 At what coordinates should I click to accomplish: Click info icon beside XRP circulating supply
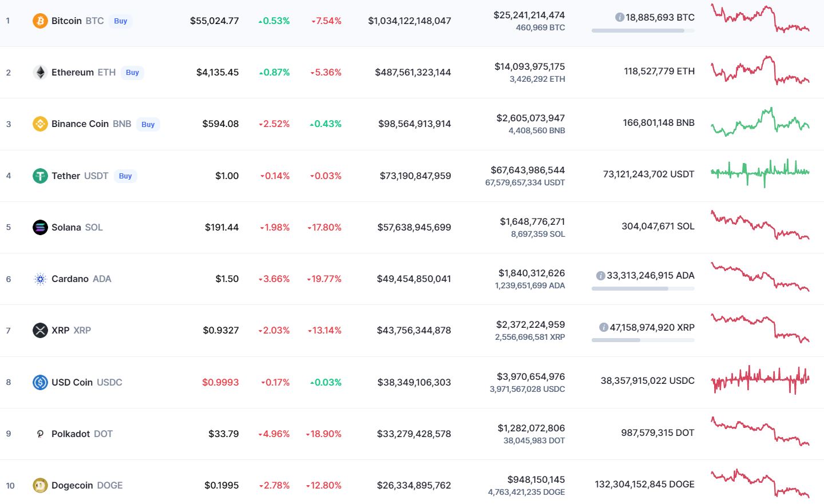tap(603, 327)
